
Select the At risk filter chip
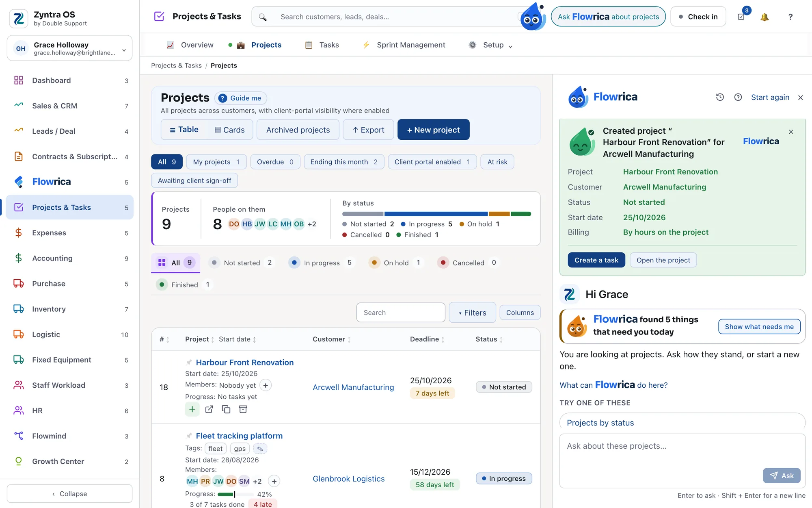pyautogui.click(x=497, y=162)
